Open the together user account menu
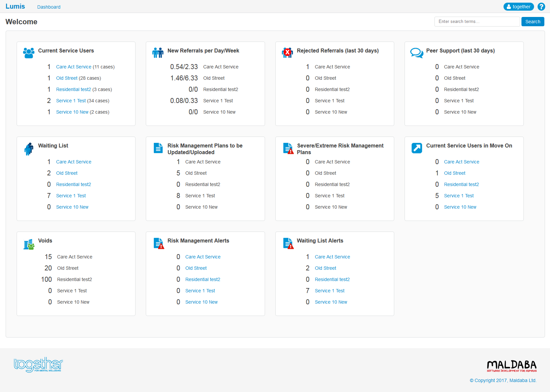This screenshot has width=550, height=392. (518, 7)
